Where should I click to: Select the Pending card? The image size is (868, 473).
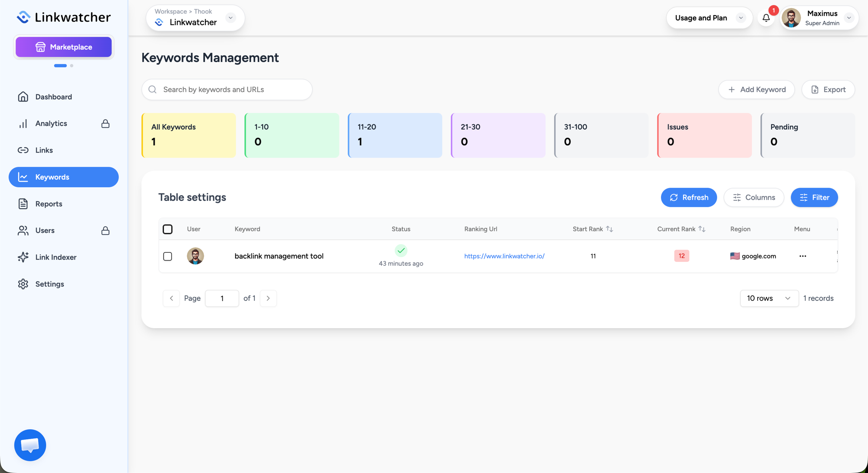pos(808,135)
